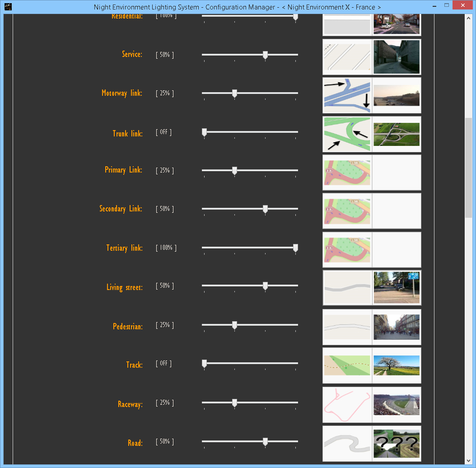Select the Trunk link label
Screen dimensions: 476x468
[127, 134]
